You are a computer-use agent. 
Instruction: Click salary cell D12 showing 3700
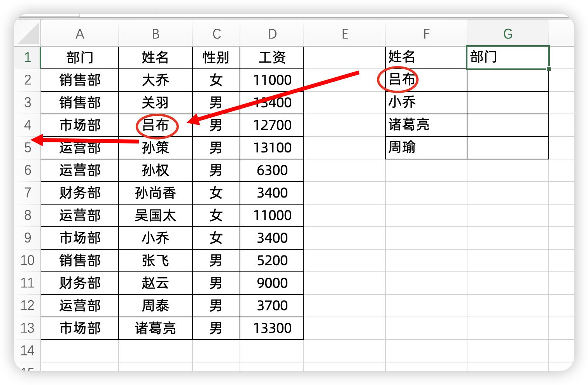[272, 306]
